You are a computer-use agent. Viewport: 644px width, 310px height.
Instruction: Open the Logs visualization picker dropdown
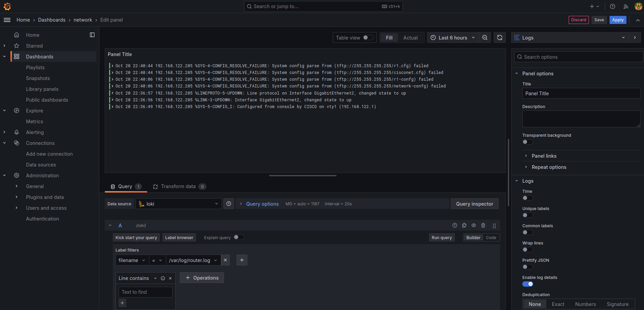570,37
